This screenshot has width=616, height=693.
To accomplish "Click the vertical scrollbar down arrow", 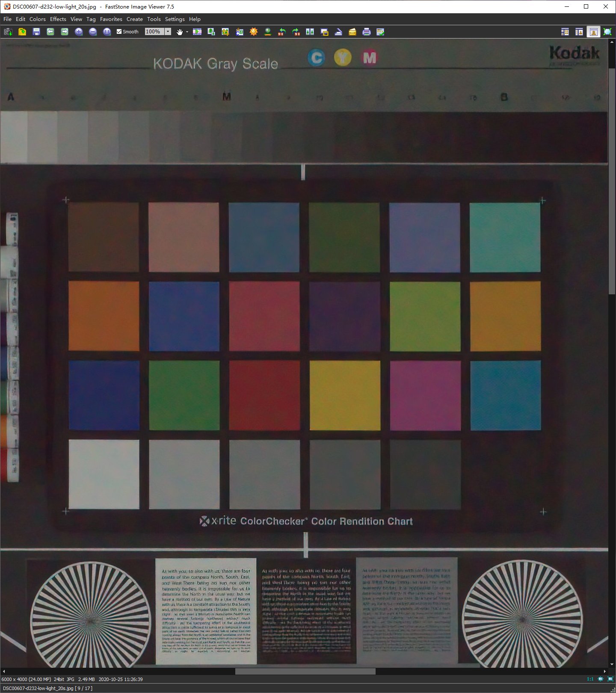I will (612, 664).
